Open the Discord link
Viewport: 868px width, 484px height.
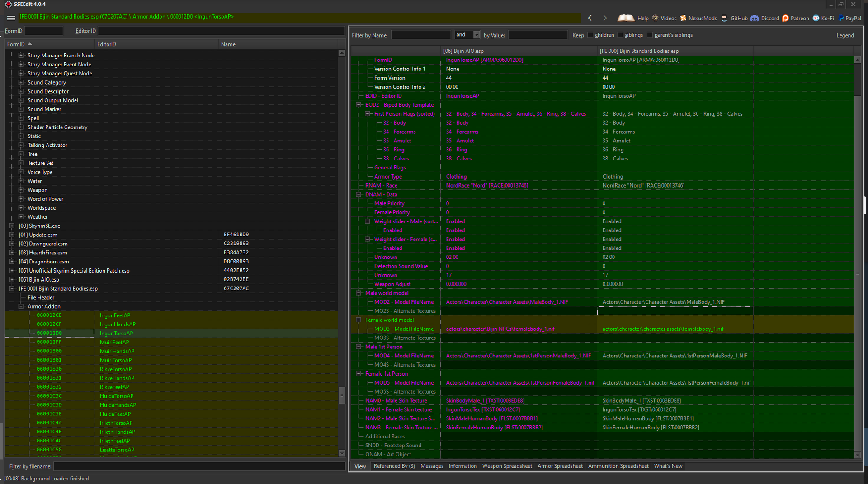(x=765, y=18)
